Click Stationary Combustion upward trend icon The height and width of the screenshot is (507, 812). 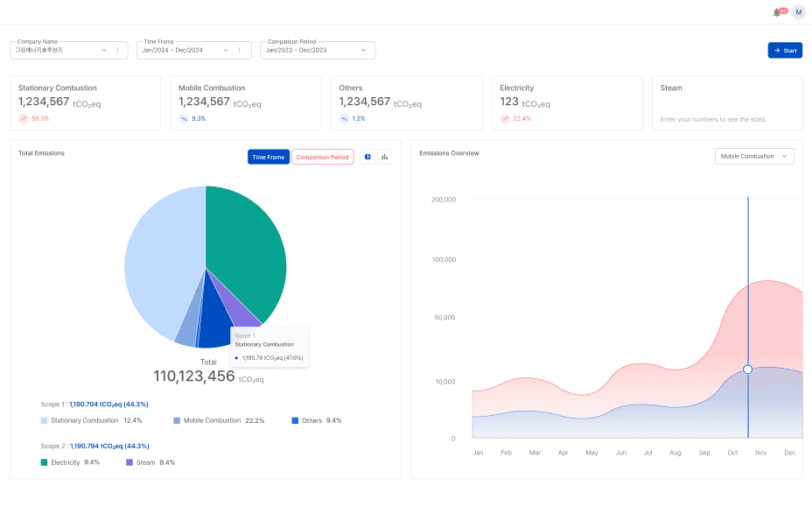click(24, 118)
